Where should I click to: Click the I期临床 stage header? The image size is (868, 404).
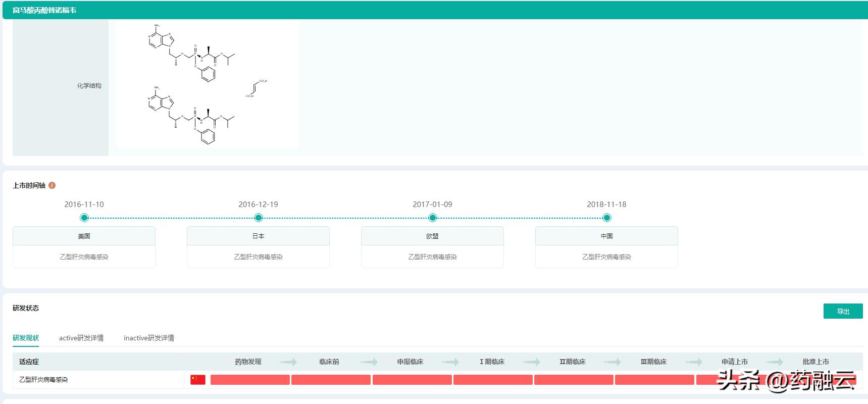(x=492, y=362)
